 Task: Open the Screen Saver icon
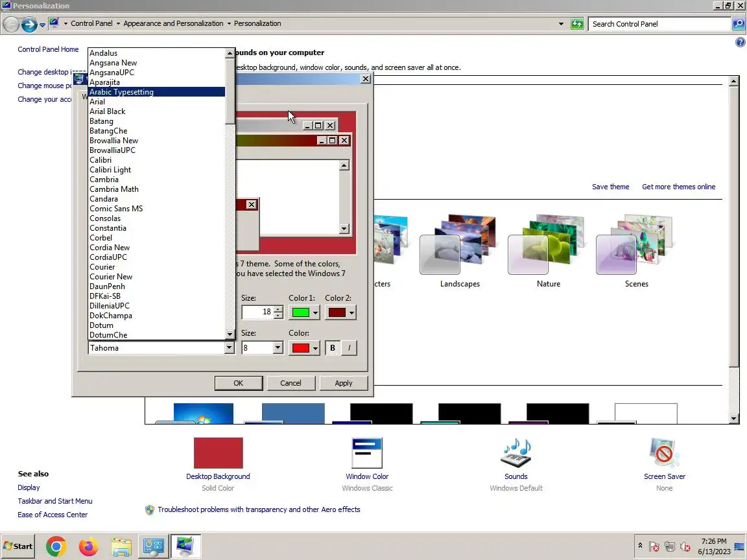664,453
